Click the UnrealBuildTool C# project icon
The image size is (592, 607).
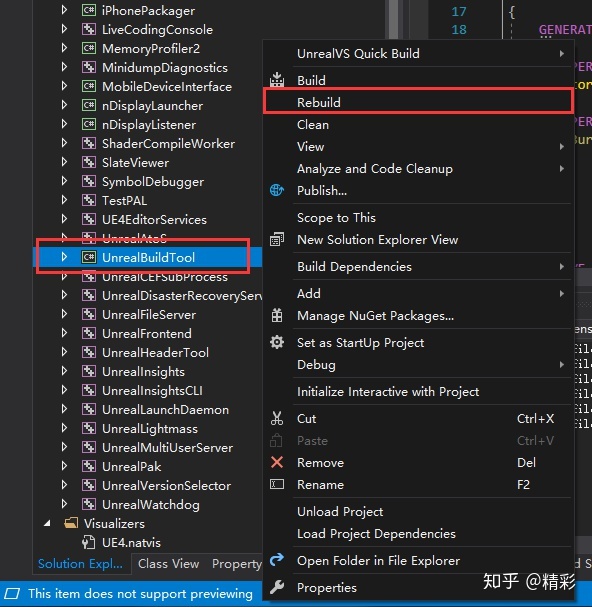pos(89,257)
